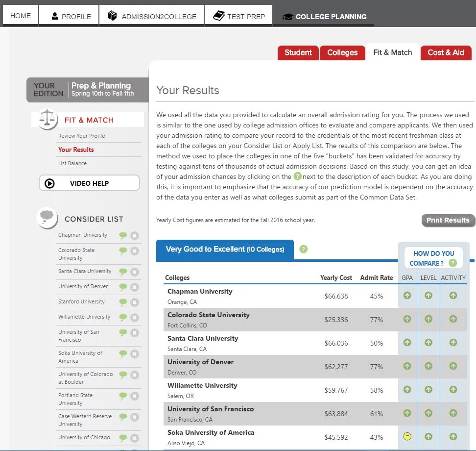Open the HOME navigation tab
Viewport: 476px width, 451px height.
point(21,16)
